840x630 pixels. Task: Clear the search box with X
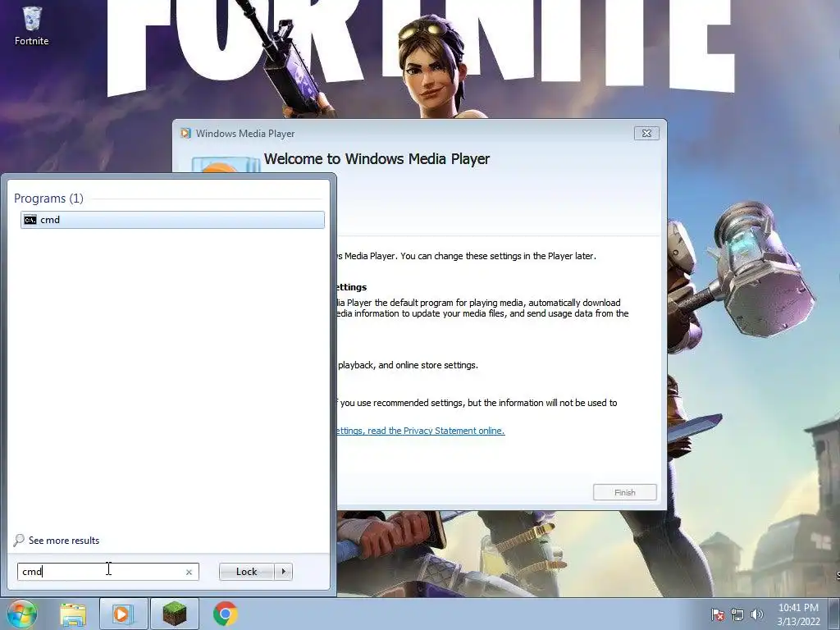tap(189, 572)
